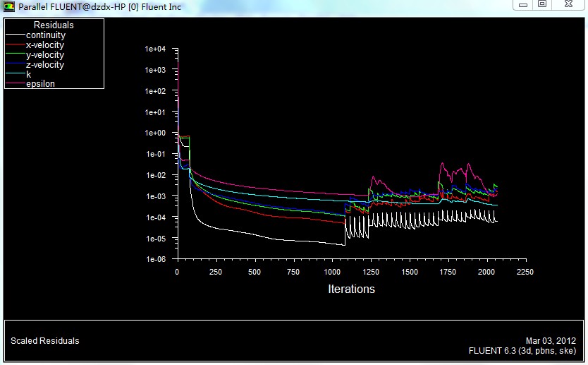The height and width of the screenshot is (365, 588).
Task: Click the y-velocity legend label
Action: 44,55
